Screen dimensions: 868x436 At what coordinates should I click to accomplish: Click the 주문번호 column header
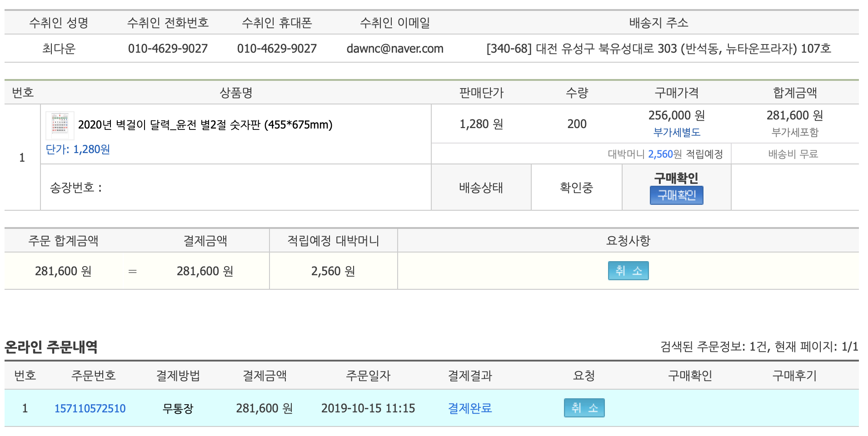(x=94, y=376)
